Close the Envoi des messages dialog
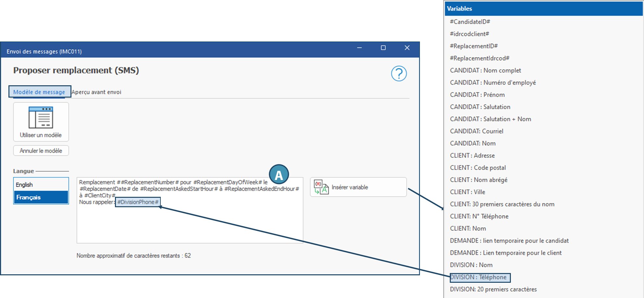Image resolution: width=644 pixels, height=298 pixels. pyautogui.click(x=407, y=48)
